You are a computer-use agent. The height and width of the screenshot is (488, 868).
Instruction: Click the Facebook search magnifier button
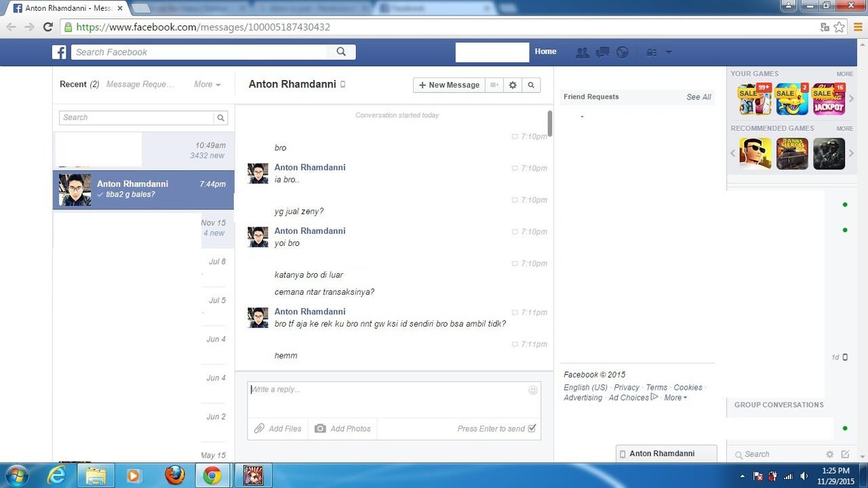341,52
